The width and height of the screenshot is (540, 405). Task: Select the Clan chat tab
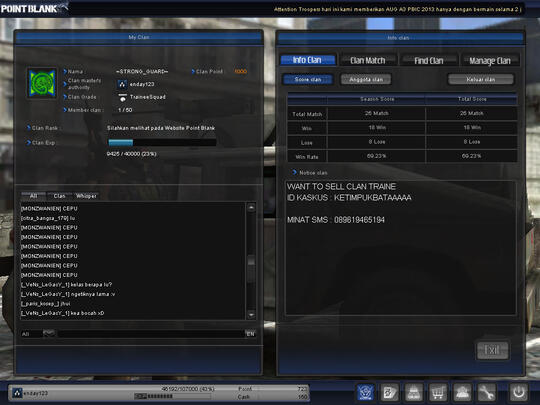click(x=59, y=196)
